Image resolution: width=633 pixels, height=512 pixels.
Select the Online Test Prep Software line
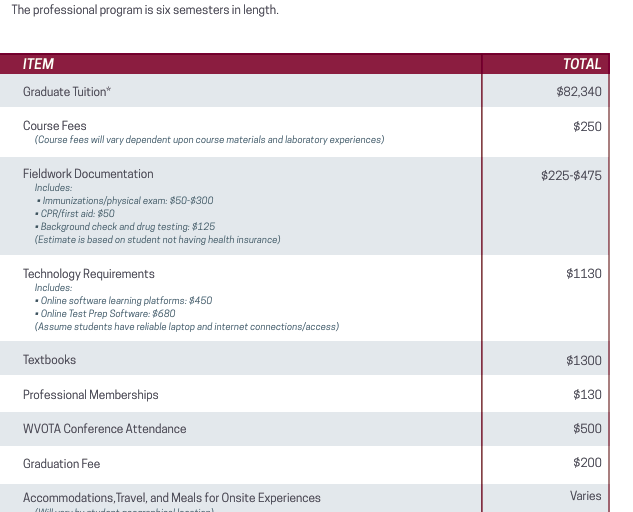pyautogui.click(x=108, y=314)
